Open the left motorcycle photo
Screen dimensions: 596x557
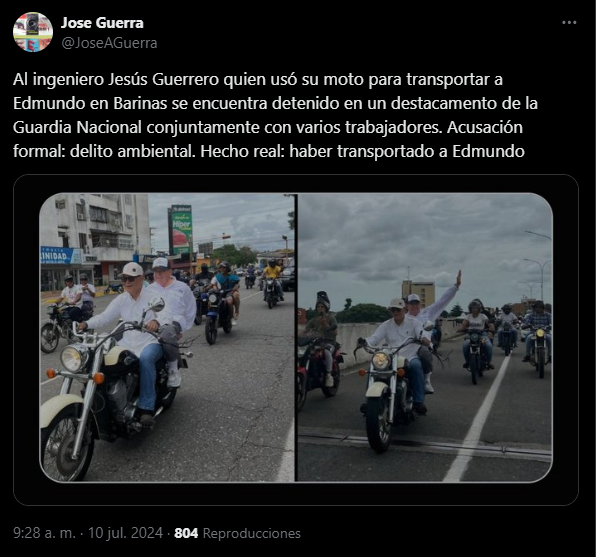(x=167, y=338)
